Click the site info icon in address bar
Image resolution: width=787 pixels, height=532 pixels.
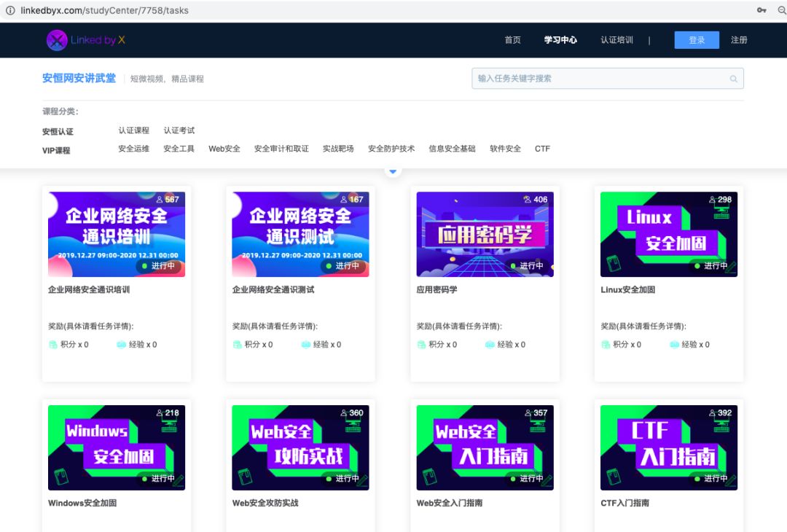(10, 10)
